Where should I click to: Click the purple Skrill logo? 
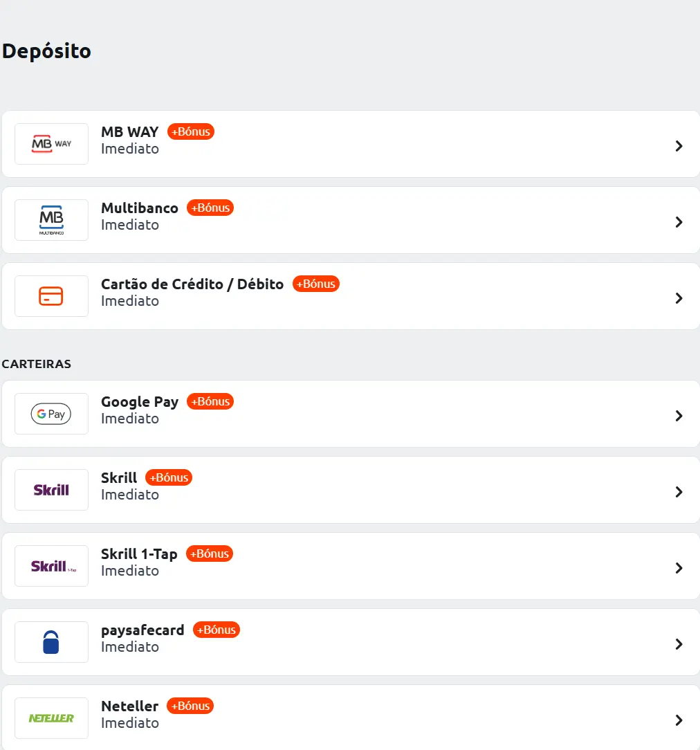(51, 490)
